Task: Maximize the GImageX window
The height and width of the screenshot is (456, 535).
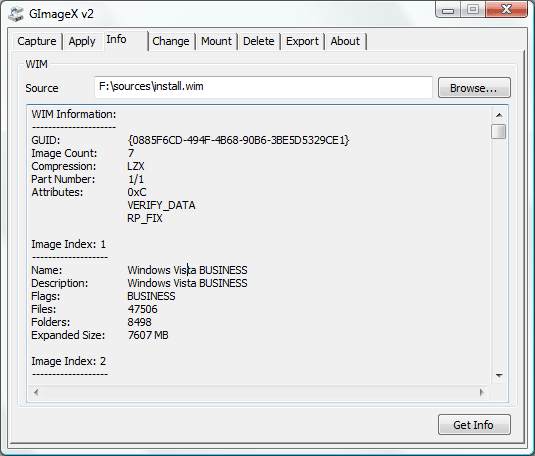Action: point(473,10)
